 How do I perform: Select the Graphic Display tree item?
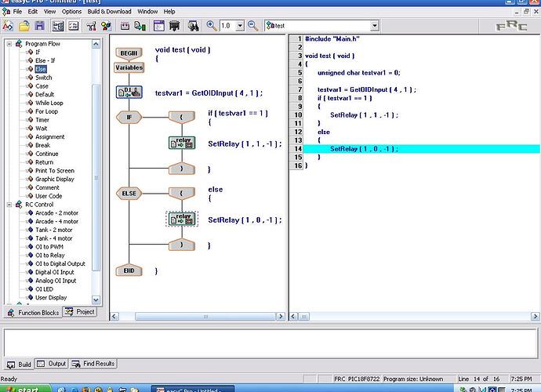55,179
